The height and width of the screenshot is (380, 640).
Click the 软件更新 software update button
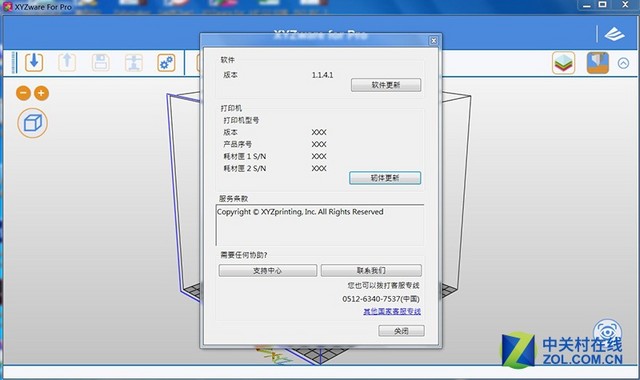(x=386, y=85)
